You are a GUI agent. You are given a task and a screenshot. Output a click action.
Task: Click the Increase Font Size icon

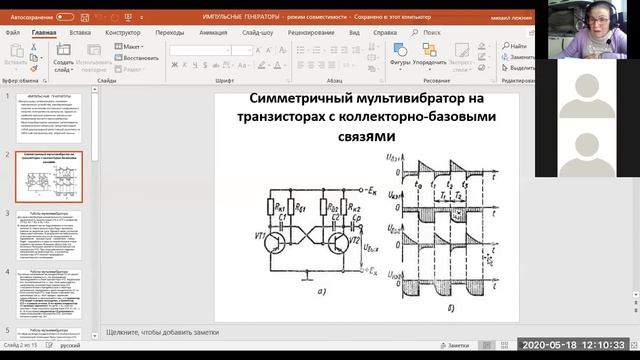click(x=258, y=50)
